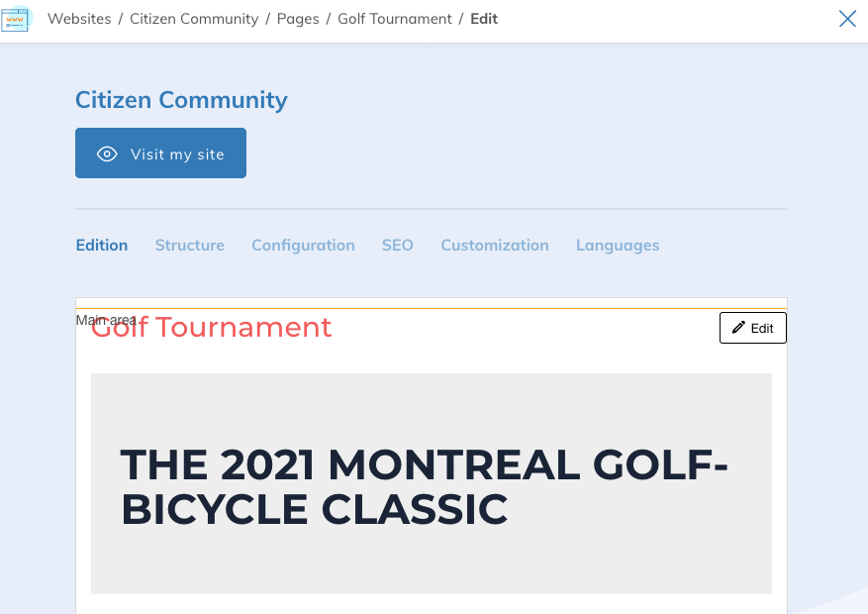
Task: Go to the Configuration tab
Action: pos(303,246)
